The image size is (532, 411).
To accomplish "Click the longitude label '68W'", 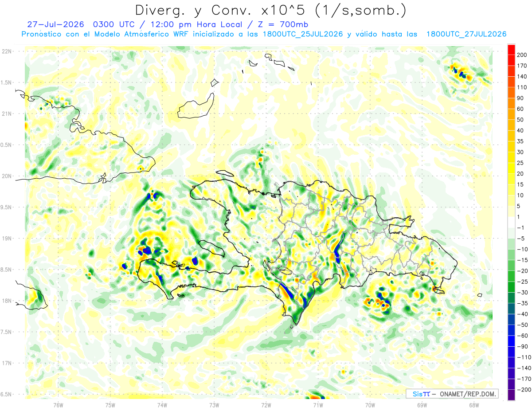I will [473, 405].
